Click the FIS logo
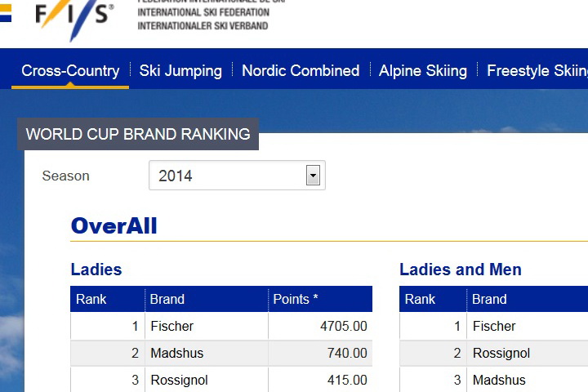Viewport: 588px width, 392px height. (x=74, y=18)
